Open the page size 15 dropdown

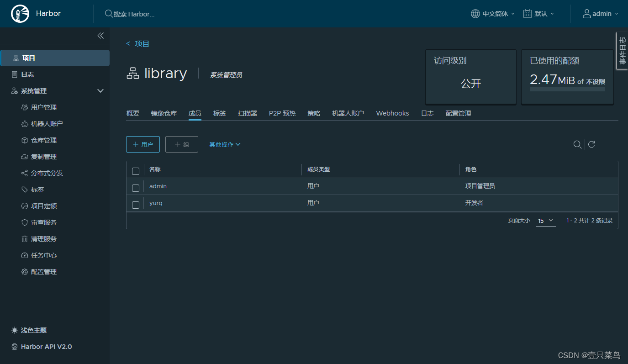546,221
